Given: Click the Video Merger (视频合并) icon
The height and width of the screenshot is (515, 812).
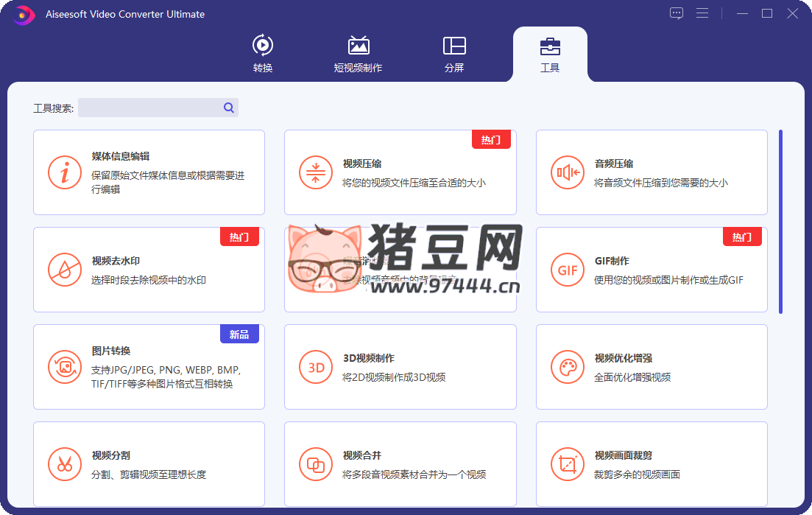Looking at the screenshot, I should click(x=316, y=464).
